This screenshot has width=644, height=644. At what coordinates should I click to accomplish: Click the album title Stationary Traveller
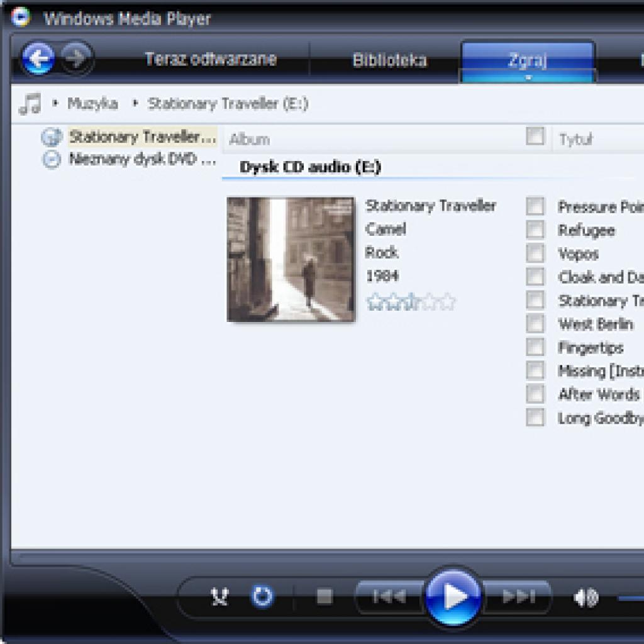tap(431, 206)
